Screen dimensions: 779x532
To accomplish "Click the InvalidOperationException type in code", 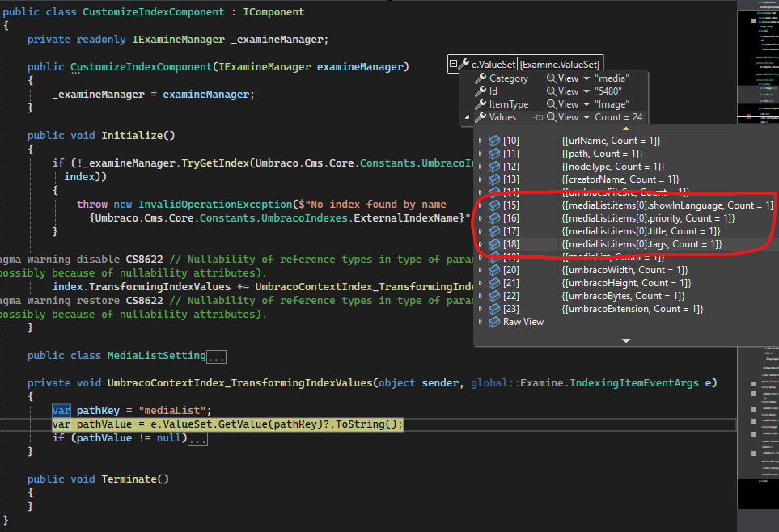I will pos(215,205).
